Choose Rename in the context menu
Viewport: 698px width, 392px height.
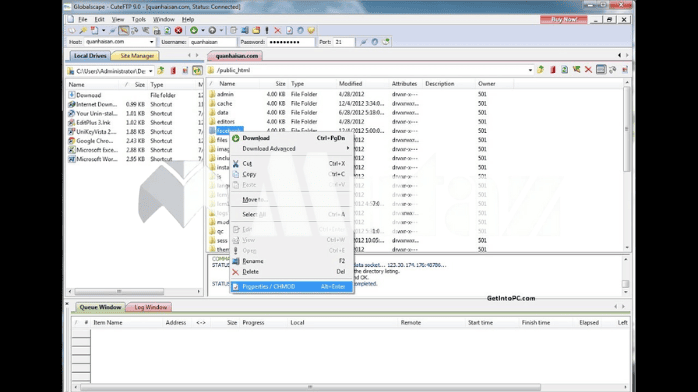(x=292, y=261)
